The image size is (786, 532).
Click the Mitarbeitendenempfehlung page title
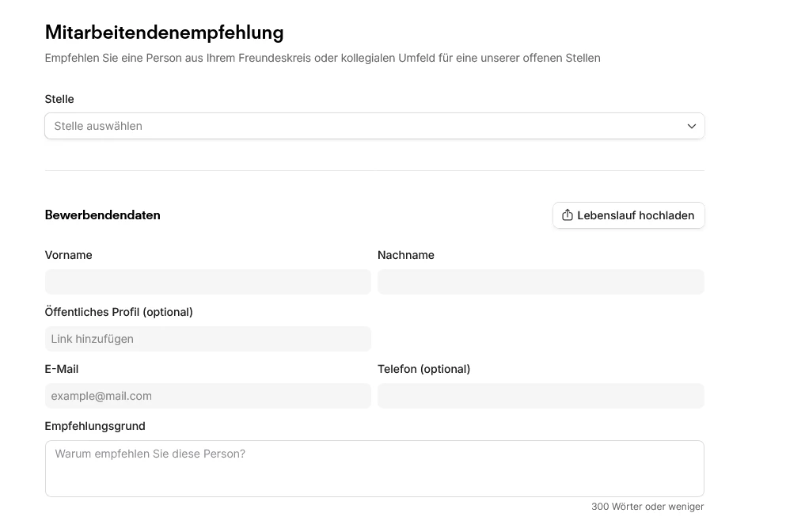click(164, 32)
